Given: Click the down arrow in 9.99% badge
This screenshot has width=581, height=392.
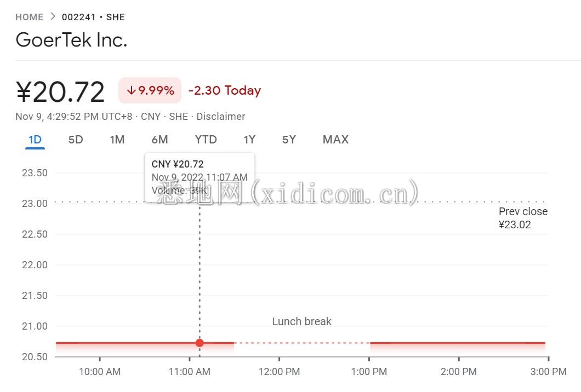Looking at the screenshot, I should 131,91.
